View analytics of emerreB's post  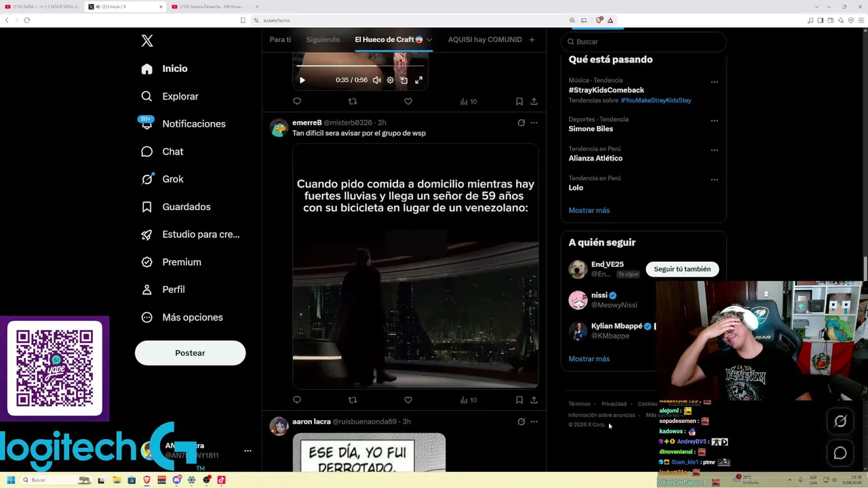tap(468, 400)
